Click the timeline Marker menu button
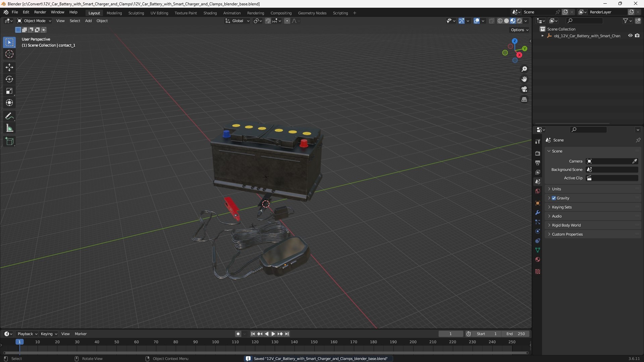Image resolution: width=644 pixels, height=362 pixels. pos(80,334)
